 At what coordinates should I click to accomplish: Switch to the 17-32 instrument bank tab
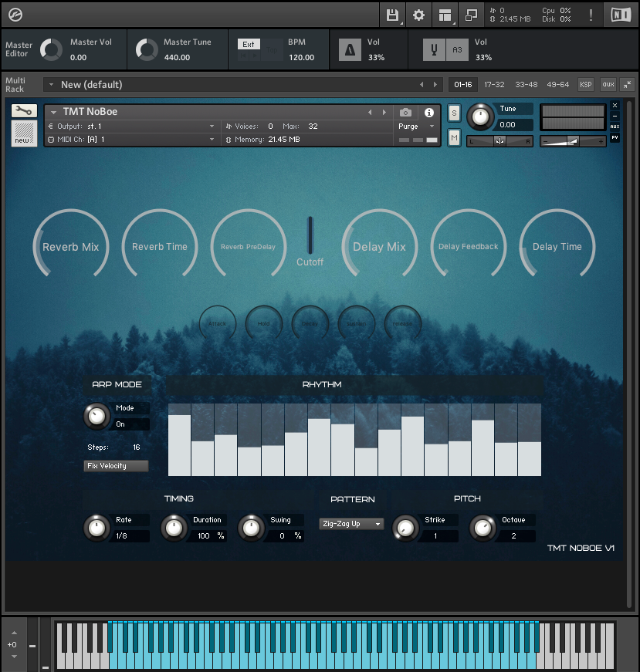(494, 84)
